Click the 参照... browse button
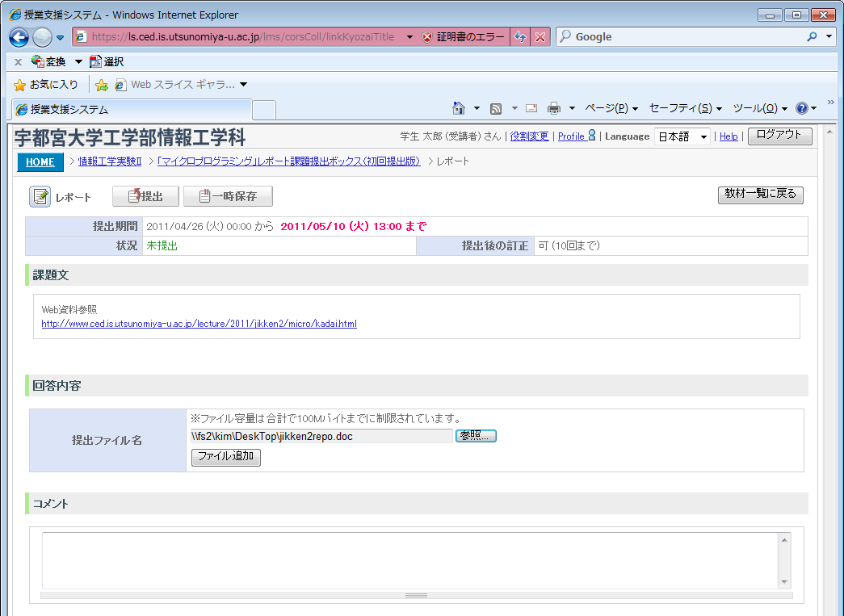Viewport: 844px width, 616px height. (x=476, y=436)
